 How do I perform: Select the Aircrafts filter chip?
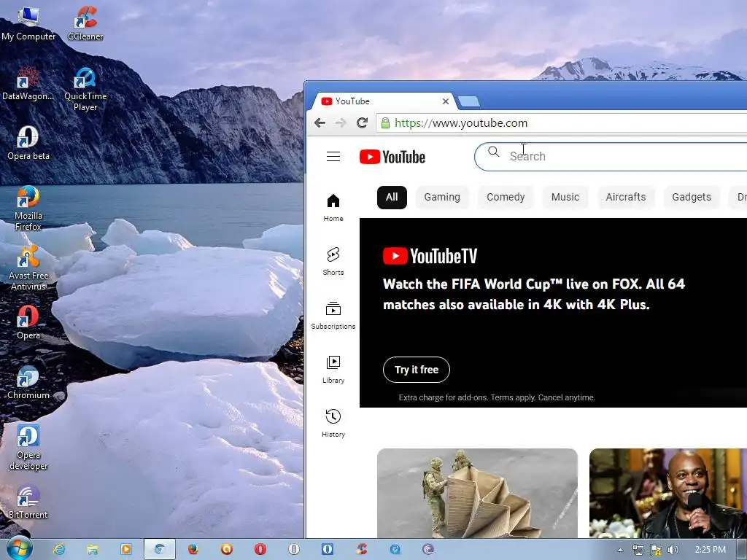coord(625,197)
